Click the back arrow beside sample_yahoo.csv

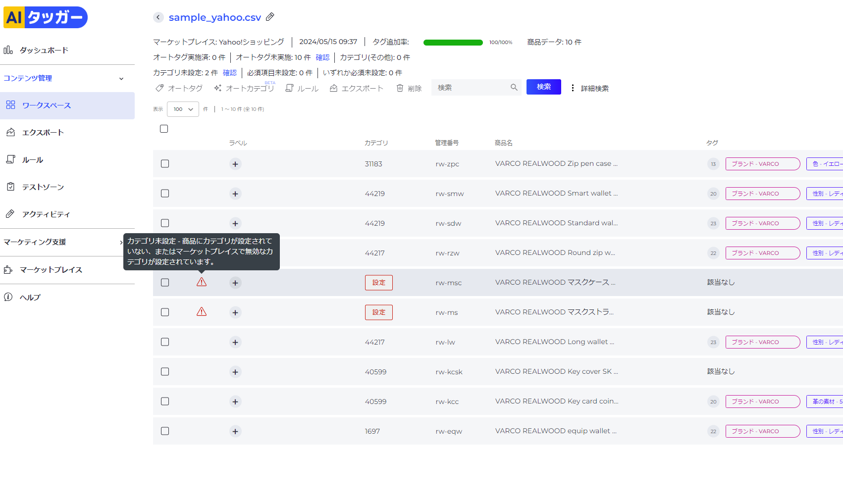click(x=158, y=17)
